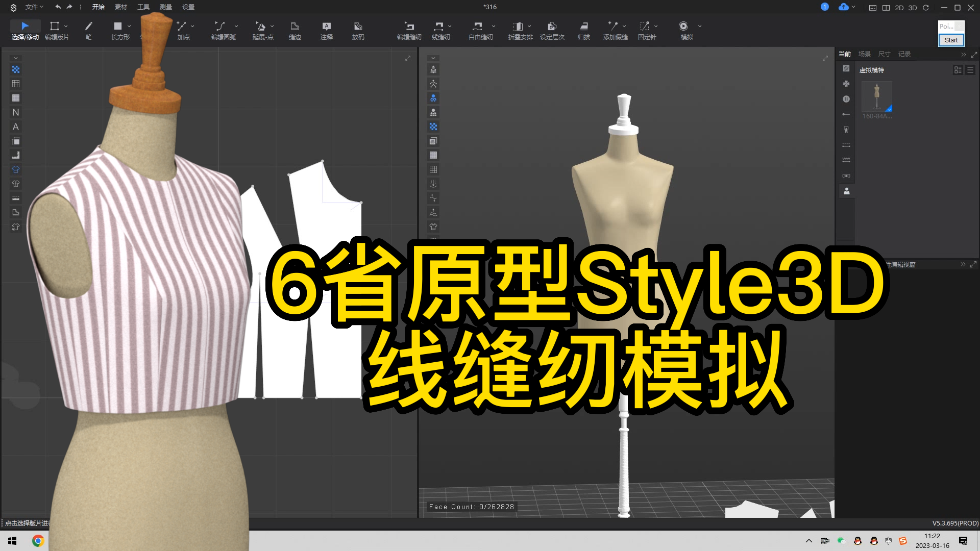This screenshot has height=551, width=980.
Task: Toggle texture surface display in 3D sidebar
Action: 433,127
